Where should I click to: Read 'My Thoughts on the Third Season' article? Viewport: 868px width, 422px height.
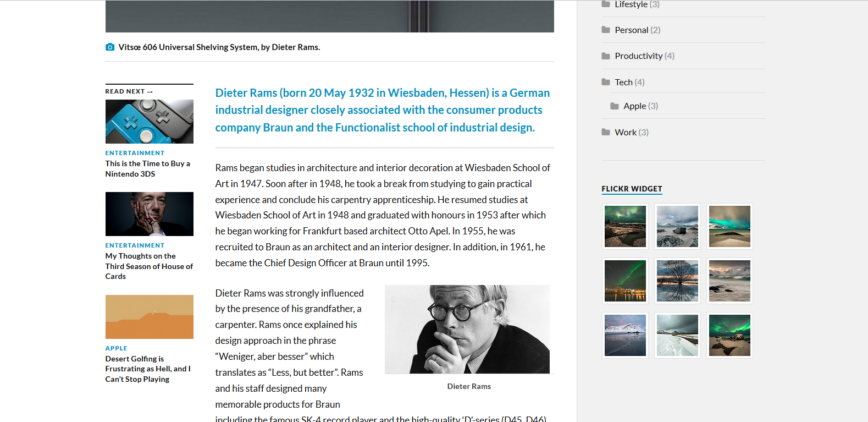[148, 266]
